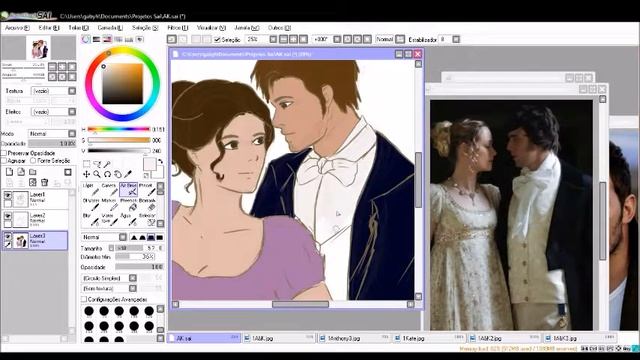Switch to the 1A&K.jpg document tab
Viewport: 640px width, 360px height.
tap(279, 338)
